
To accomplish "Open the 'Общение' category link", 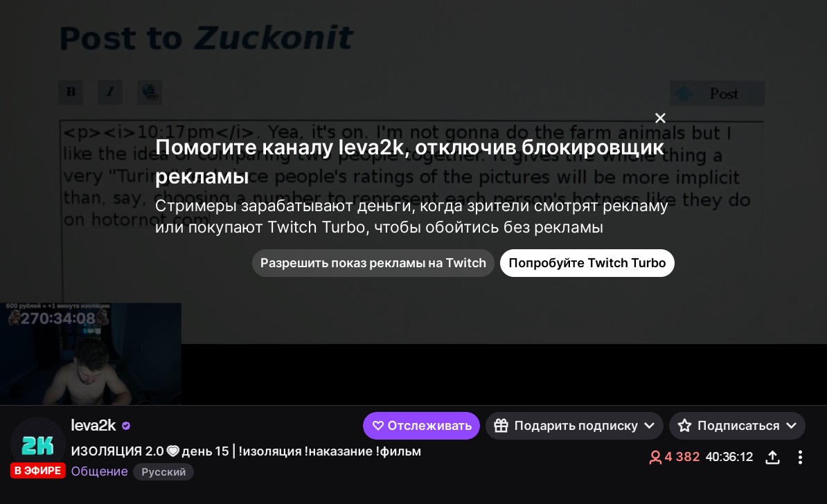I will (99, 471).
